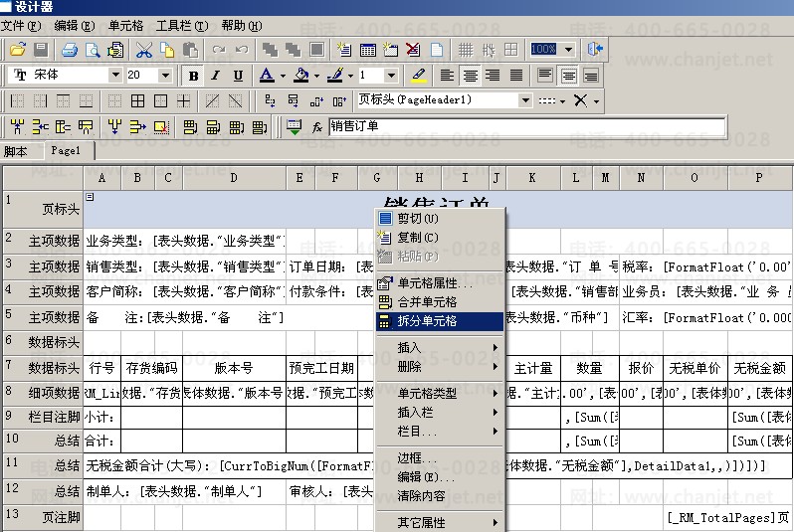The image size is (794, 532).
Task: Open the 文件(F) menu
Action: [x=21, y=25]
